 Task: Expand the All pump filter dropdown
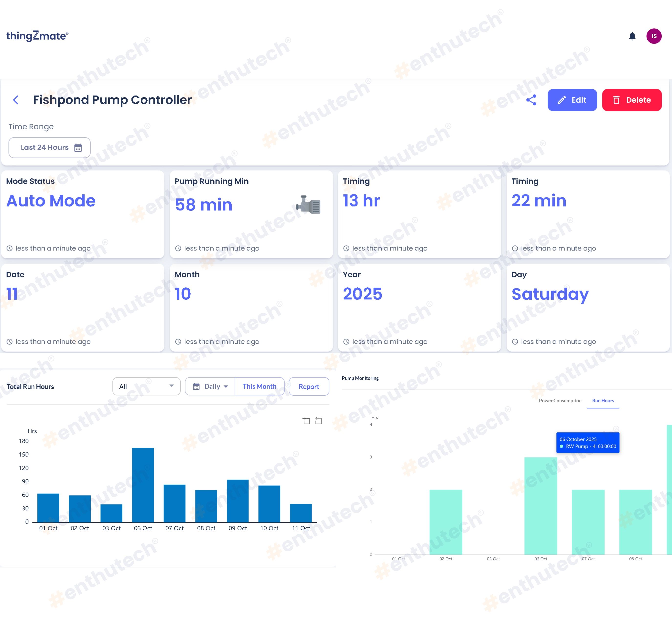coord(146,386)
